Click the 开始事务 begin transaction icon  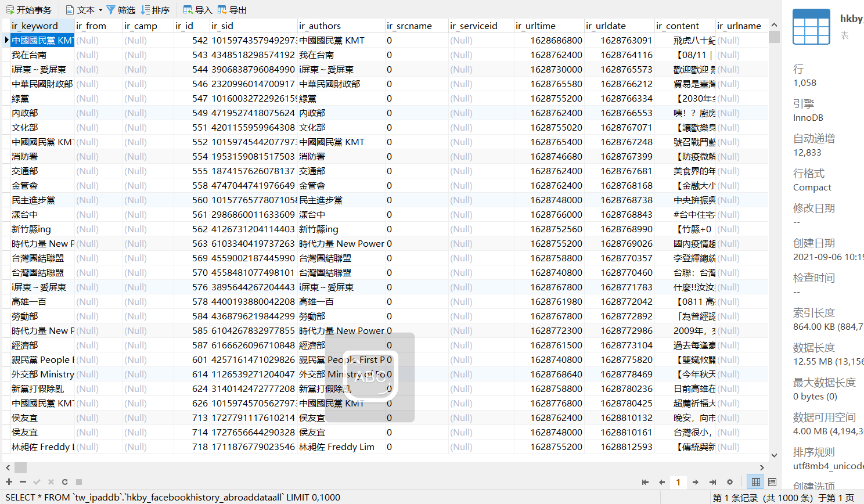point(10,10)
